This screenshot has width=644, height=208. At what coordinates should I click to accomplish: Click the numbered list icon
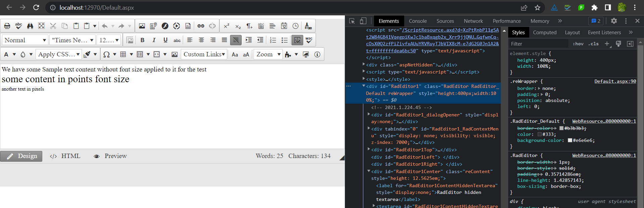pos(273,40)
